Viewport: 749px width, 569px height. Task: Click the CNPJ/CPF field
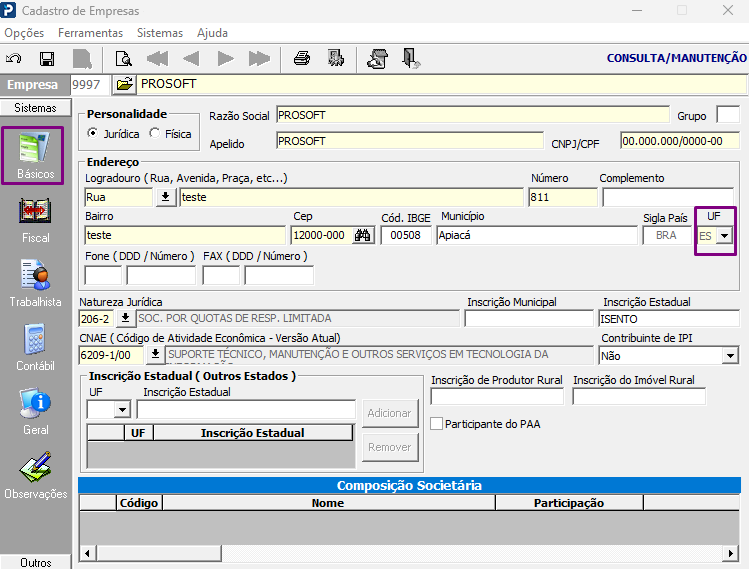680,141
